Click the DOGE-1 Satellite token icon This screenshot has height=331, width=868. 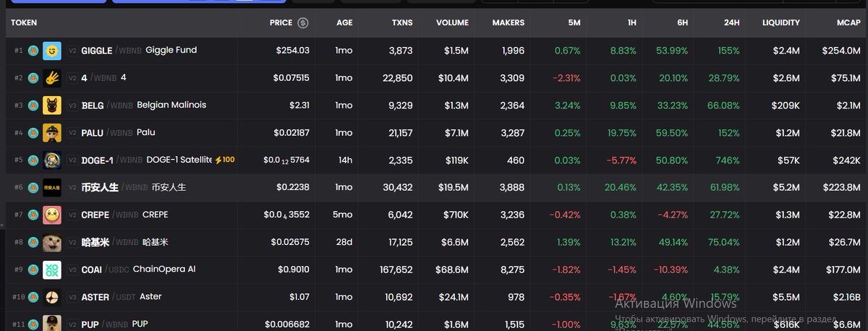click(x=52, y=160)
